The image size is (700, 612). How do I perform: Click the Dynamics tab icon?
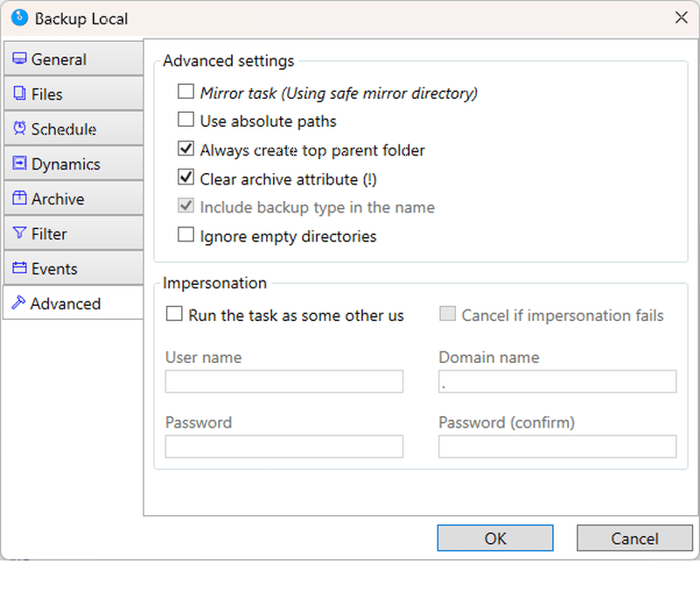click(x=19, y=163)
